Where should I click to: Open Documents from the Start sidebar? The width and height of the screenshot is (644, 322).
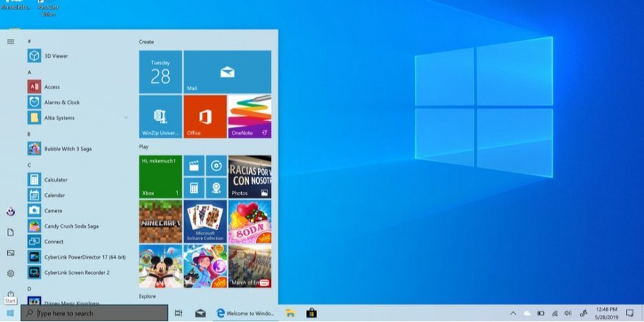coord(11,233)
